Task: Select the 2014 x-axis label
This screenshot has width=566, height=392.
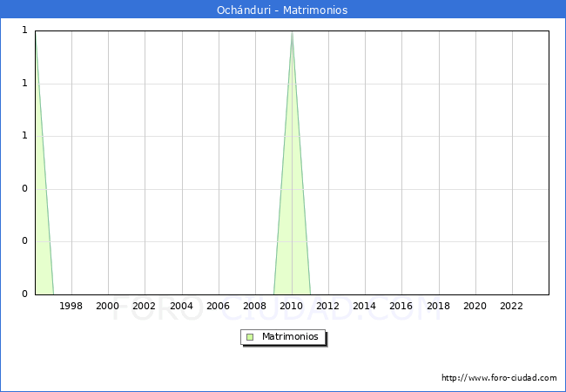Action: (x=365, y=306)
